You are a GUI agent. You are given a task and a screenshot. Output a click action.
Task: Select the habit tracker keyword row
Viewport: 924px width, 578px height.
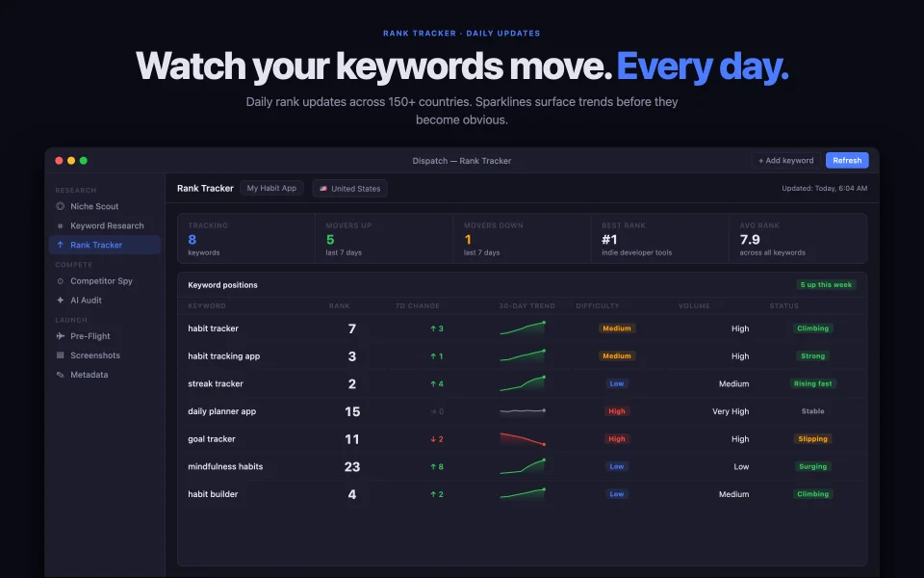[522, 328]
